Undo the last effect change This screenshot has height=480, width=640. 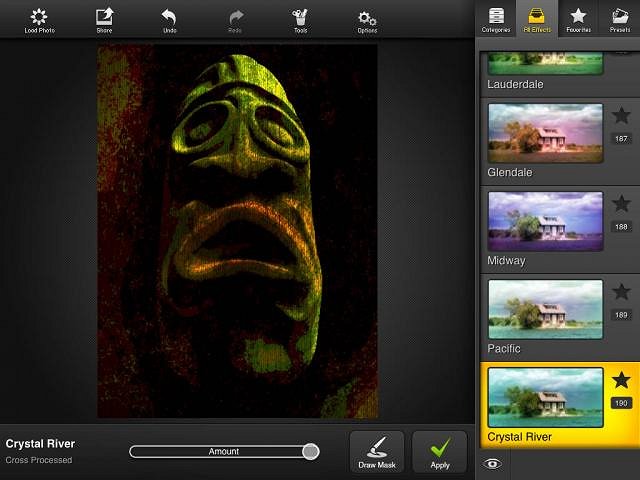pos(169,19)
